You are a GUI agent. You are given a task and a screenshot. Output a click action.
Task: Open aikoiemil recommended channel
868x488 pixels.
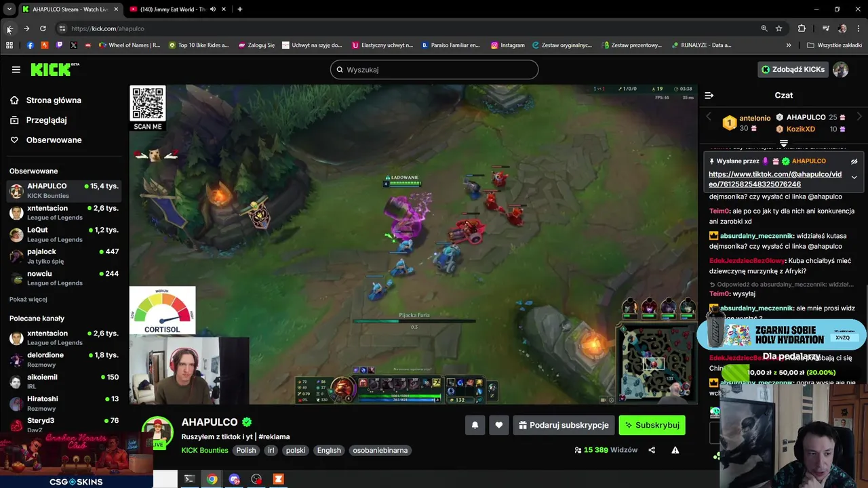tap(64, 381)
